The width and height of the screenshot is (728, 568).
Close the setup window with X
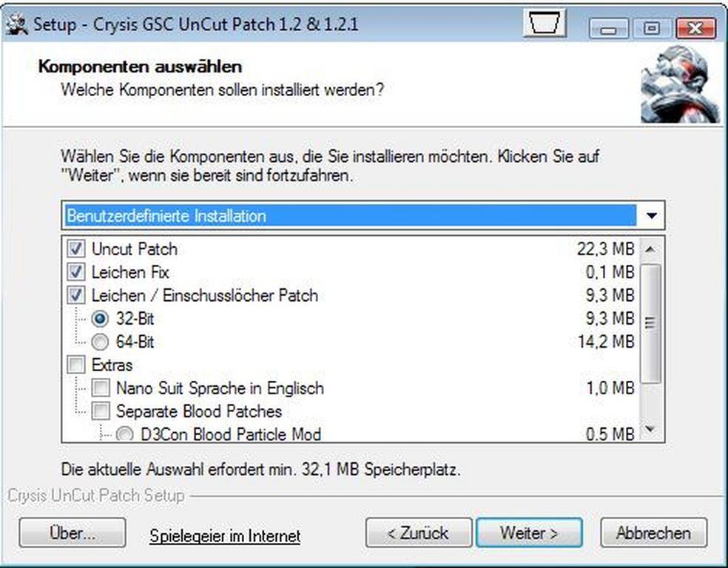pos(695,29)
